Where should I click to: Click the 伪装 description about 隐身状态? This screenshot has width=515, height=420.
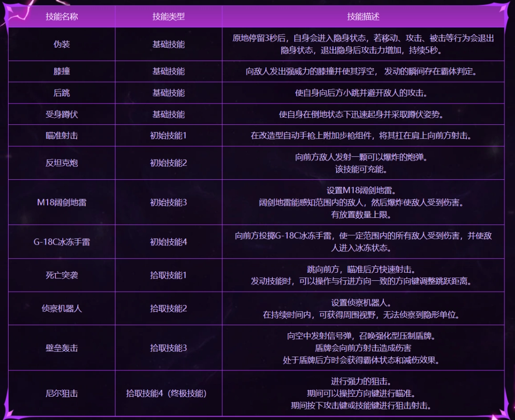click(363, 44)
